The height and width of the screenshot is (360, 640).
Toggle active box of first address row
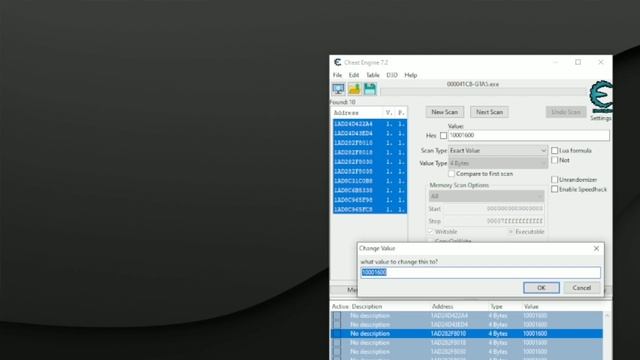(x=337, y=316)
